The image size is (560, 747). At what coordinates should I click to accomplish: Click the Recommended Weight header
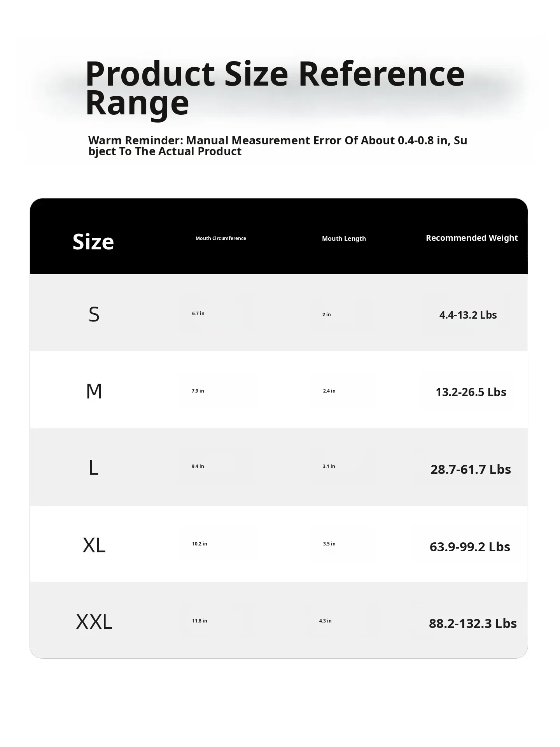tap(472, 238)
